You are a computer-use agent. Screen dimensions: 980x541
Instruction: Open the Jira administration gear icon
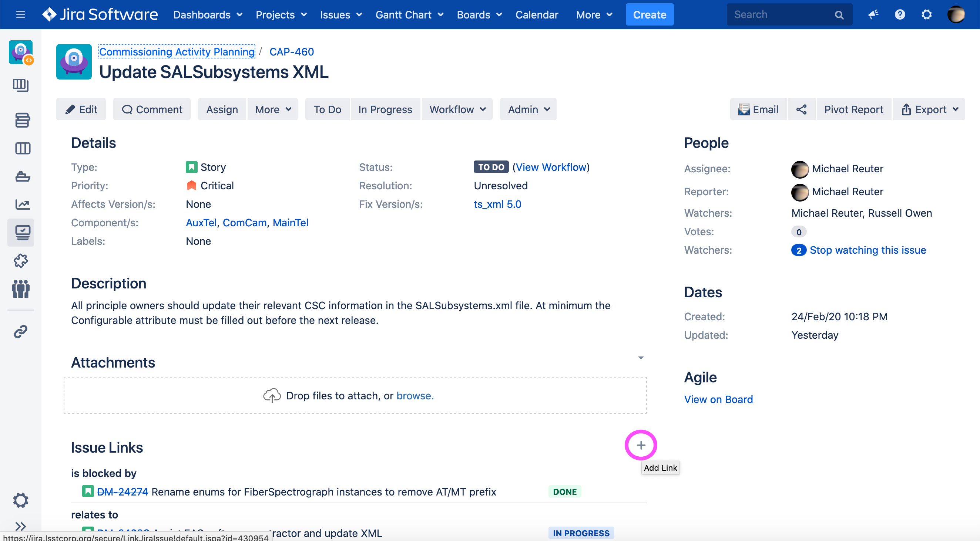[926, 14]
